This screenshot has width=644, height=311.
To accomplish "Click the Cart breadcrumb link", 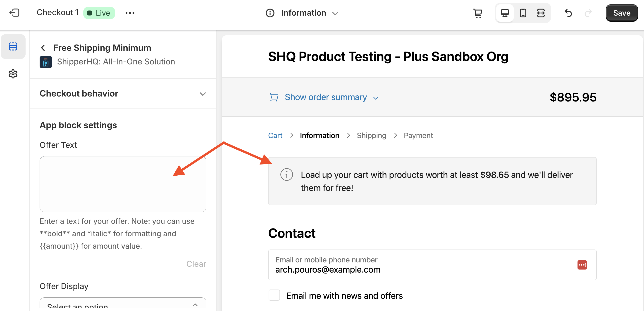I will [x=275, y=135].
